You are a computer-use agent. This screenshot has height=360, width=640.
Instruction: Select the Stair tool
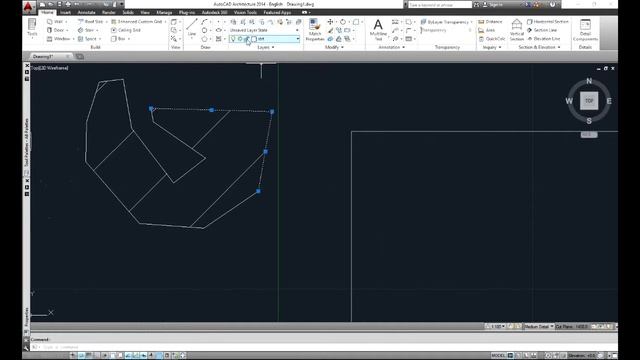[x=87, y=30]
